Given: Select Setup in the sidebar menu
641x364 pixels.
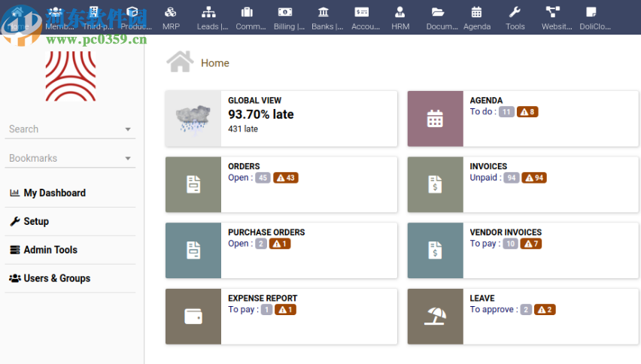Looking at the screenshot, I should click(35, 222).
